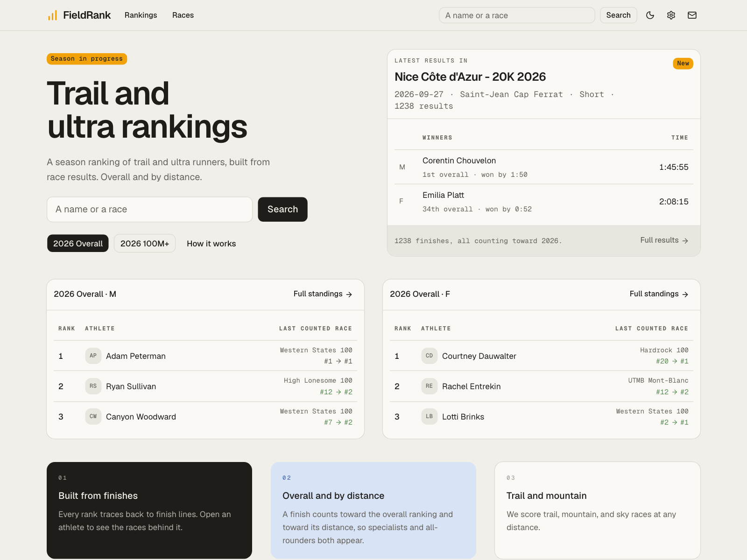
Task: Click Ryan Sullivan's RS avatar
Action: (93, 386)
